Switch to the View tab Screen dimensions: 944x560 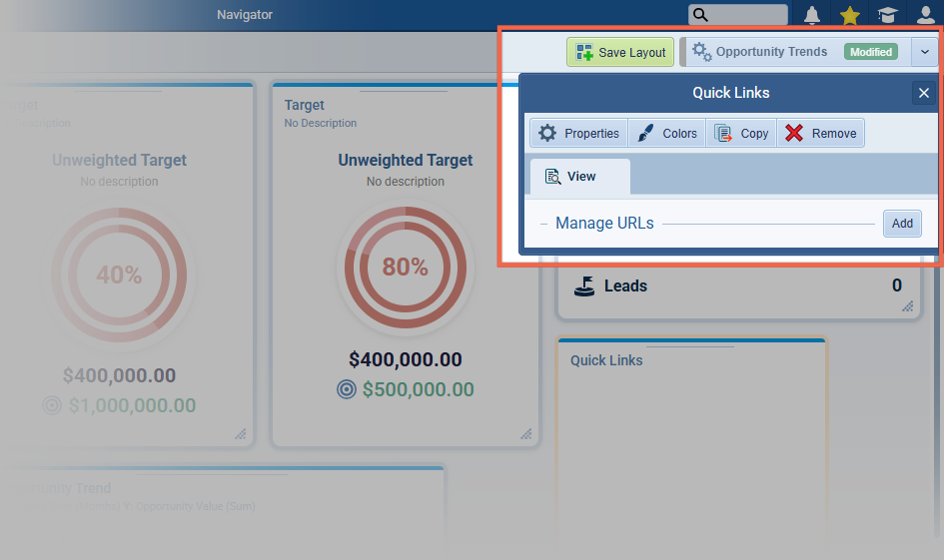tap(579, 177)
